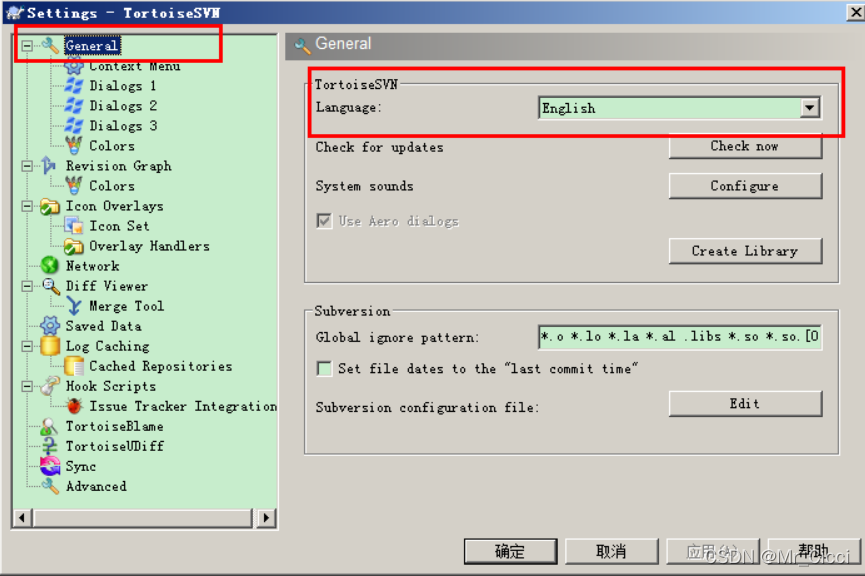Click the Hook Scripts icon
865x576 pixels.
(50, 386)
